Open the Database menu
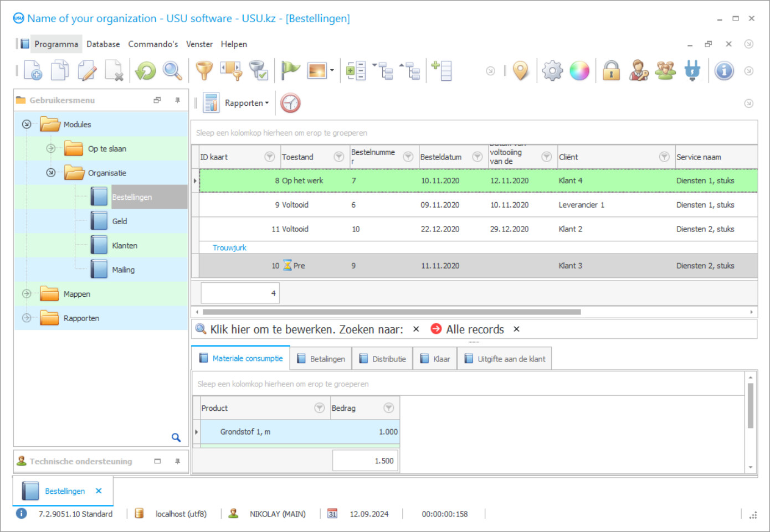Viewport: 770px width, 532px height. [103, 44]
